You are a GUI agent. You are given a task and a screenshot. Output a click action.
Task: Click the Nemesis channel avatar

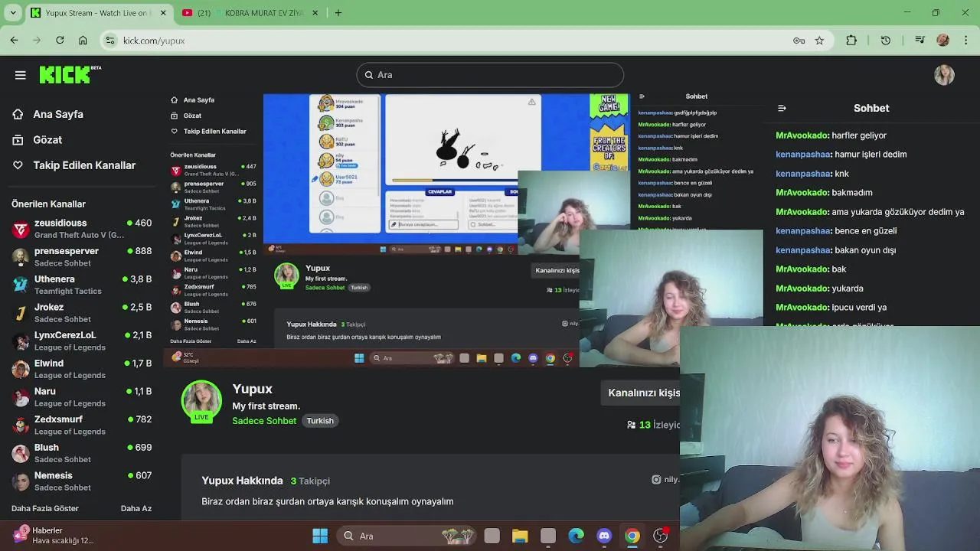[x=21, y=481]
